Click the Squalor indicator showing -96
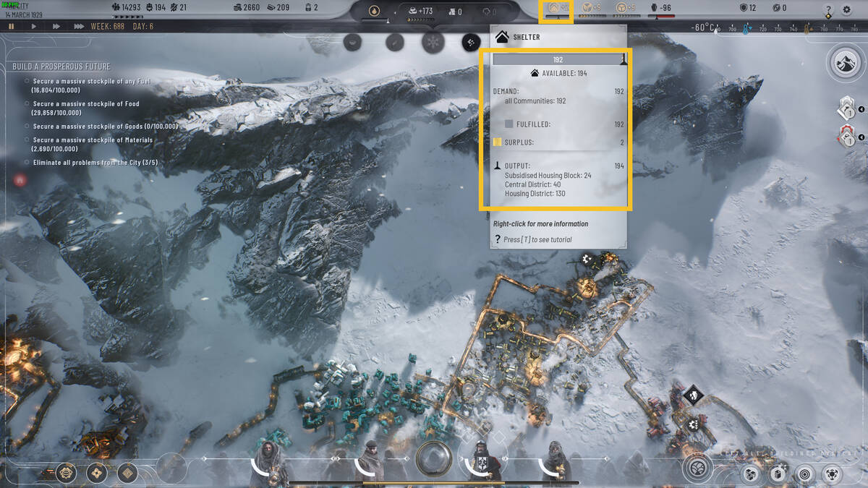 [x=661, y=9]
